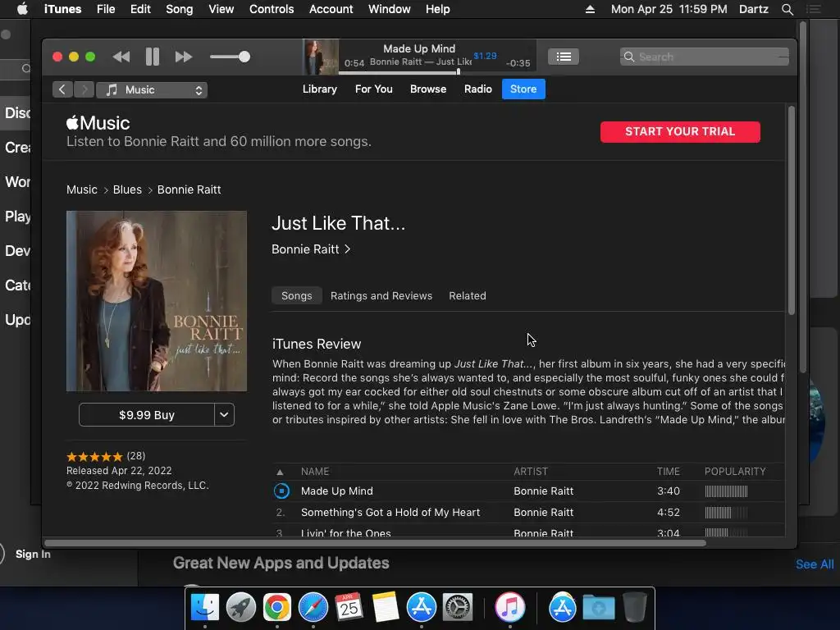Open the iTunes menu
The image size is (840, 630).
point(62,9)
